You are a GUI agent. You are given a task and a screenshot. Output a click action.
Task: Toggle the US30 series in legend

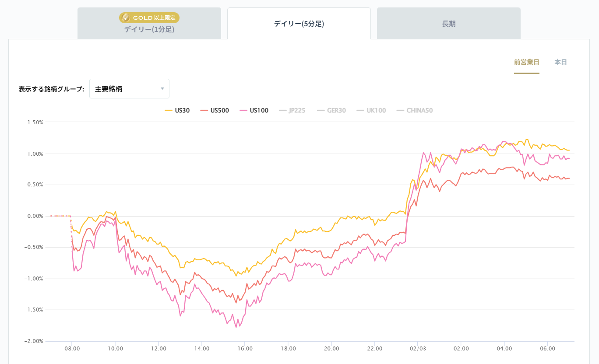(x=177, y=110)
